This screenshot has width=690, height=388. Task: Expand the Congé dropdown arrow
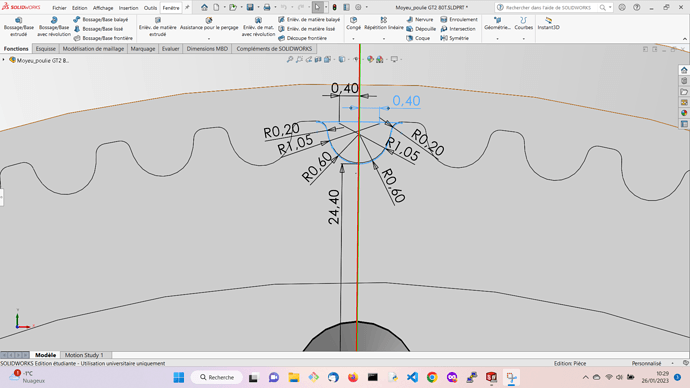click(353, 39)
